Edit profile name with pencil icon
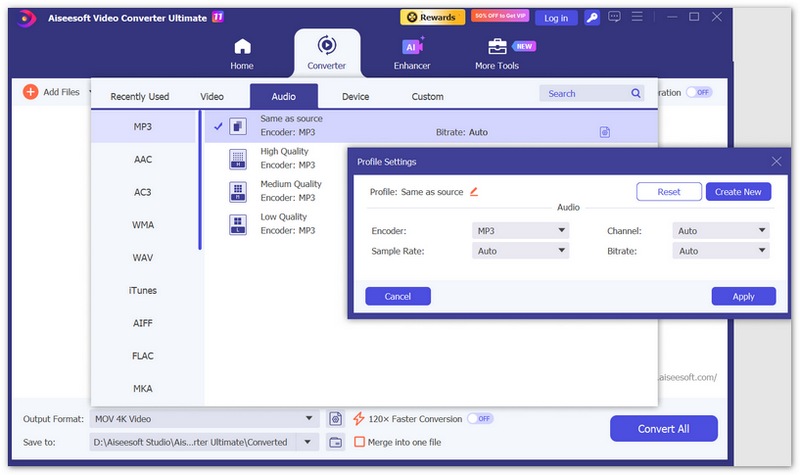 tap(474, 192)
